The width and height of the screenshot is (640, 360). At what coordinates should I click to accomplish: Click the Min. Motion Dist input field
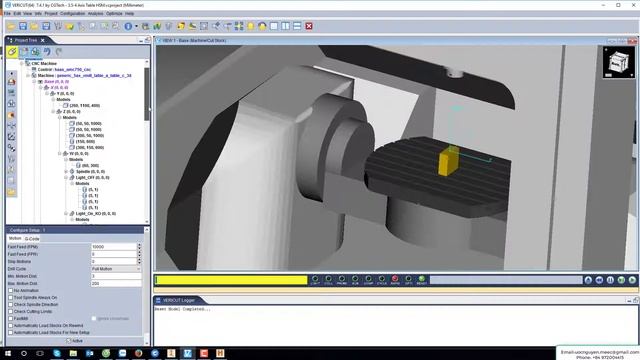pos(116,276)
